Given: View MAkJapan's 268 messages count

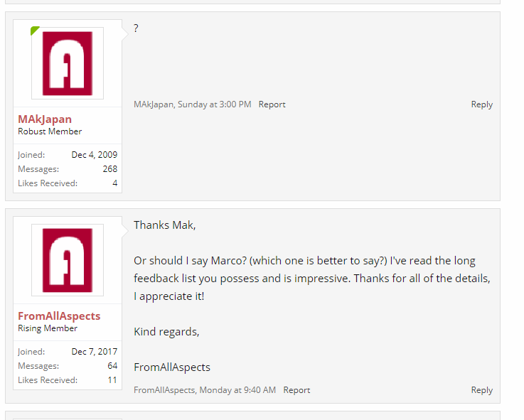Looking at the screenshot, I should pos(110,169).
